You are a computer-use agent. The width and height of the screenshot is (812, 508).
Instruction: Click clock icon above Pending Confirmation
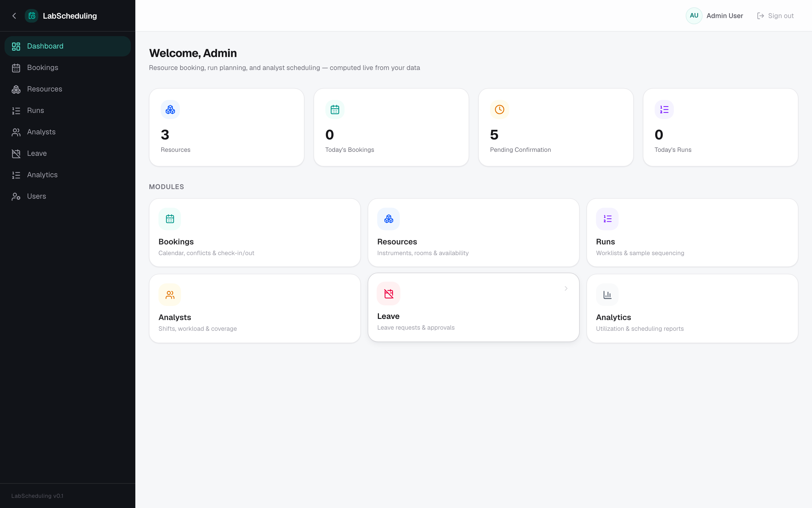tap(500, 110)
